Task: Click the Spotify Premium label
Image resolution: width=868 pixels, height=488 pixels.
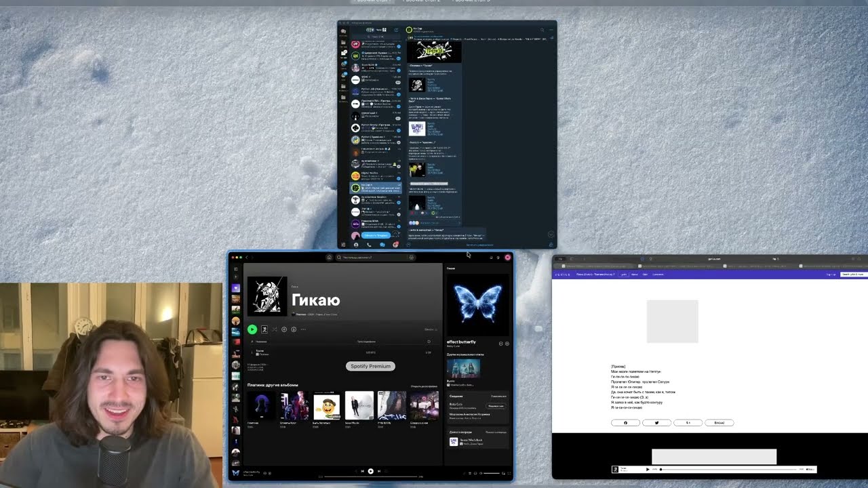Action: (x=370, y=366)
